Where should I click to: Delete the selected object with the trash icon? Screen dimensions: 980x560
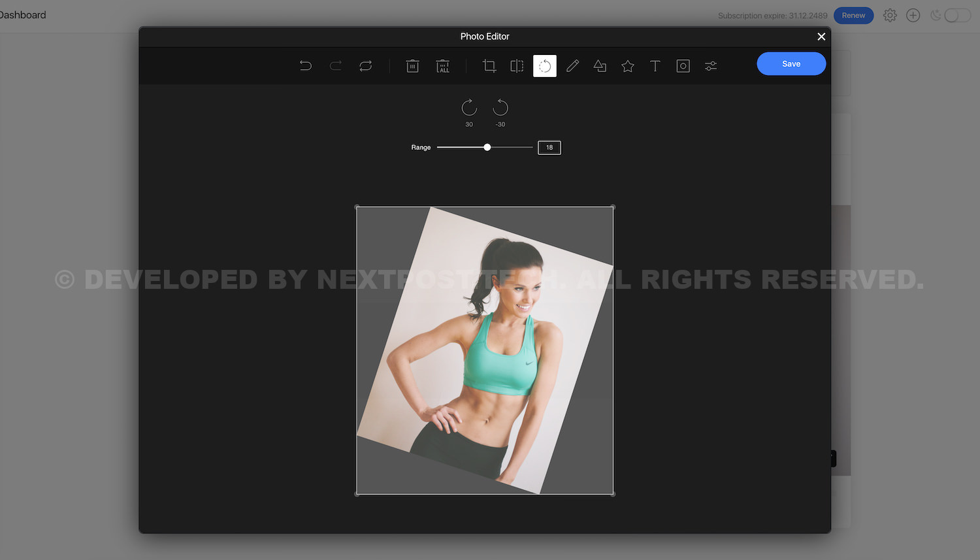(x=412, y=66)
